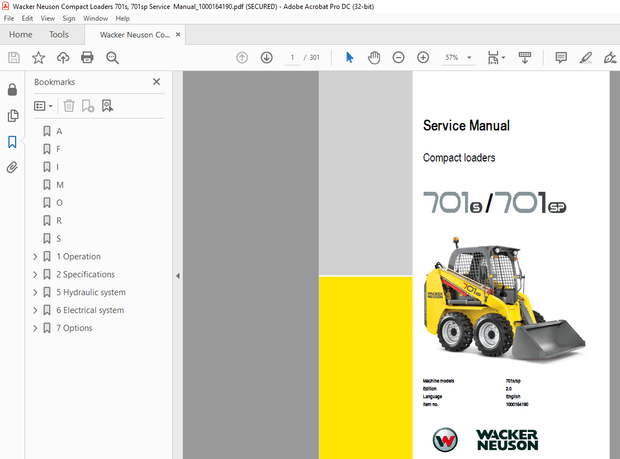The height and width of the screenshot is (459, 620).
Task: Select the Highlight text pen tool
Action: [585, 58]
